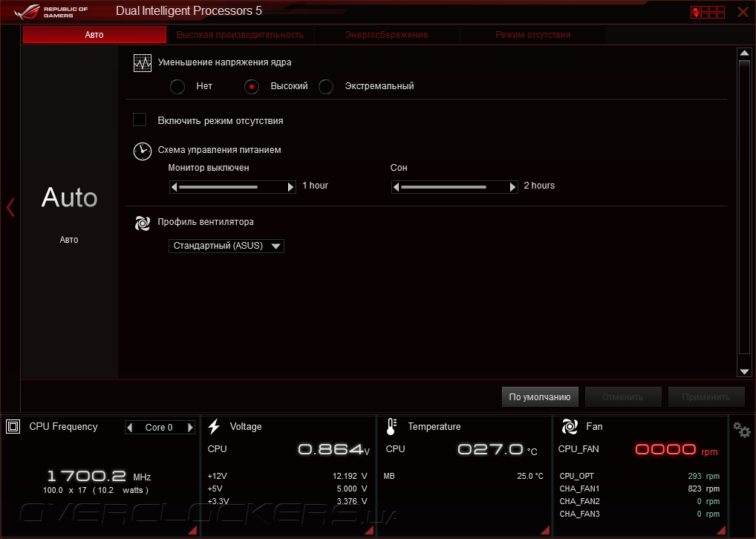Expand the Temperature panel corner triangle
This screenshot has width=756, height=539.
point(545,530)
